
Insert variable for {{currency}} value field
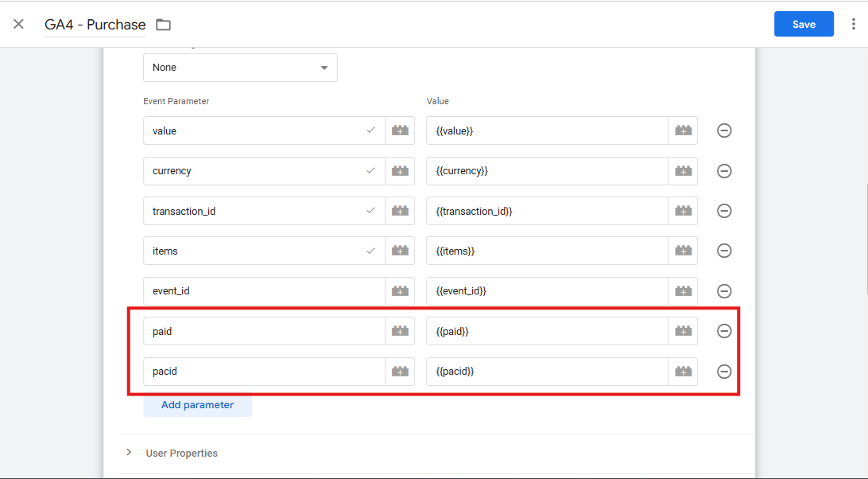(x=683, y=171)
